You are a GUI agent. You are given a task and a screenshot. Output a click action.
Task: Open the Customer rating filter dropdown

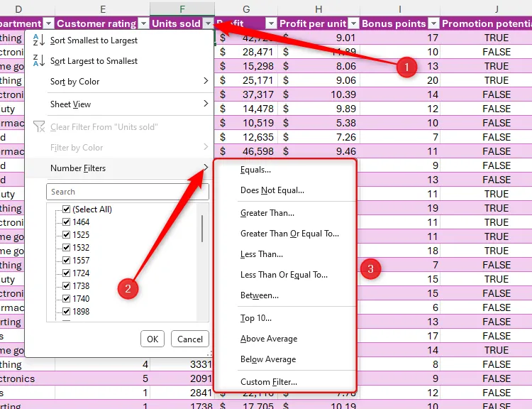tap(142, 23)
